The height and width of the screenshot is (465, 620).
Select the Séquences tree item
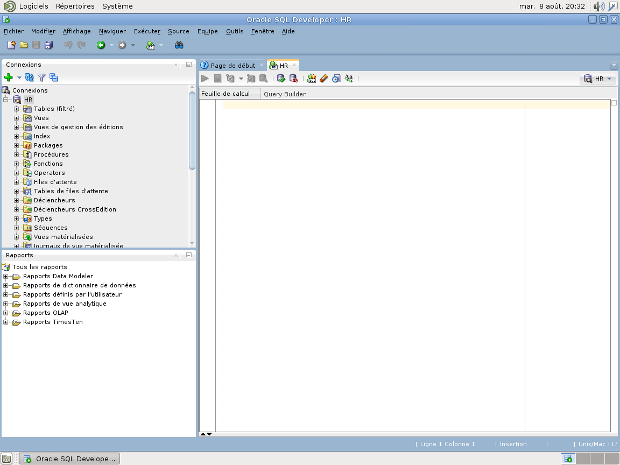[50, 227]
